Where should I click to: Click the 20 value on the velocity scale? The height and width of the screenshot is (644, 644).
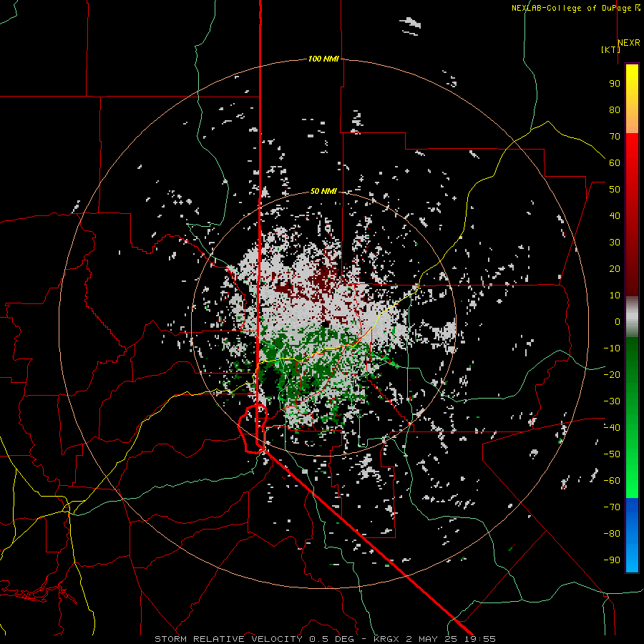(615, 268)
